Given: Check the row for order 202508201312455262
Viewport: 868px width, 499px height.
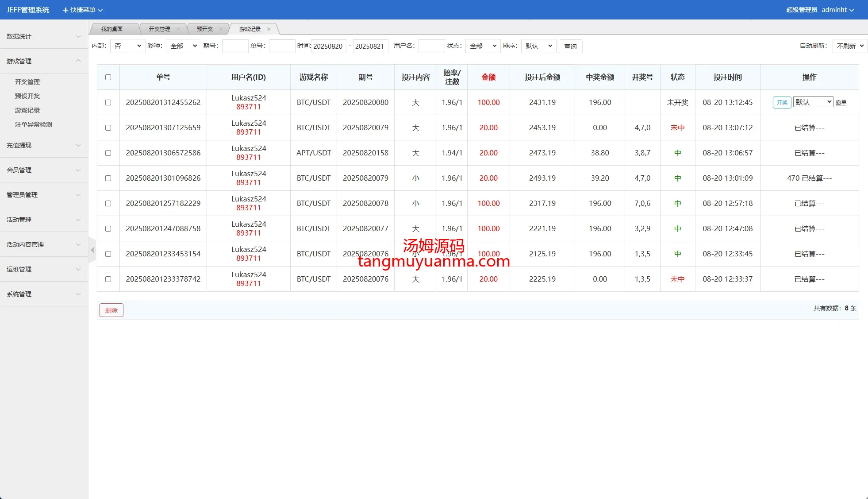Looking at the screenshot, I should coord(108,103).
